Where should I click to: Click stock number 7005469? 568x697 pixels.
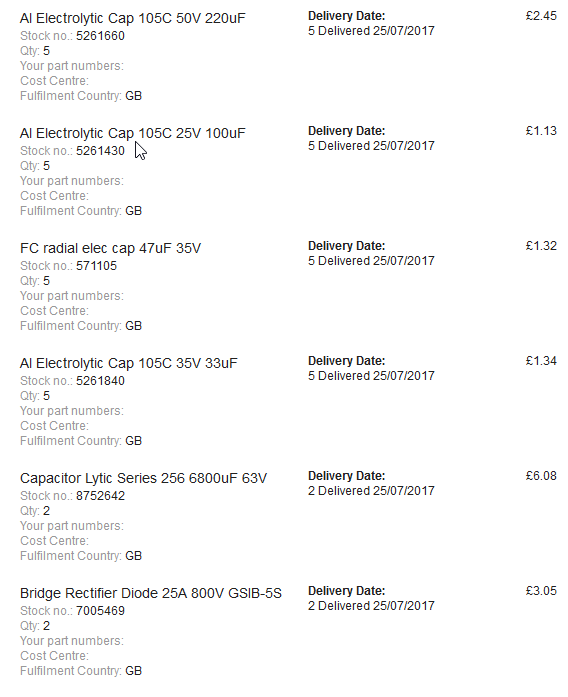pyautogui.click(x=100, y=611)
